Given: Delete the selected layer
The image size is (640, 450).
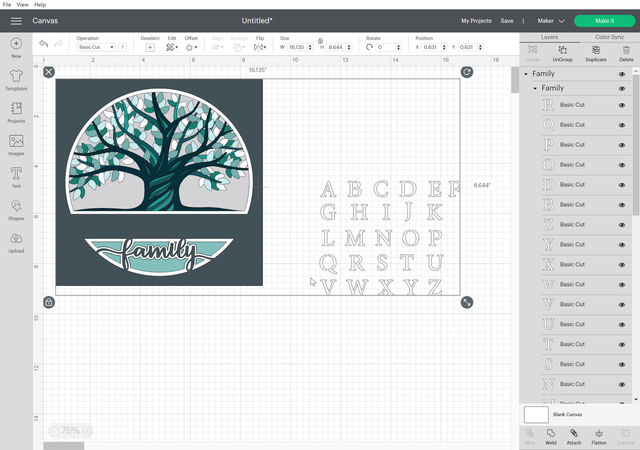Looking at the screenshot, I should (x=626, y=53).
